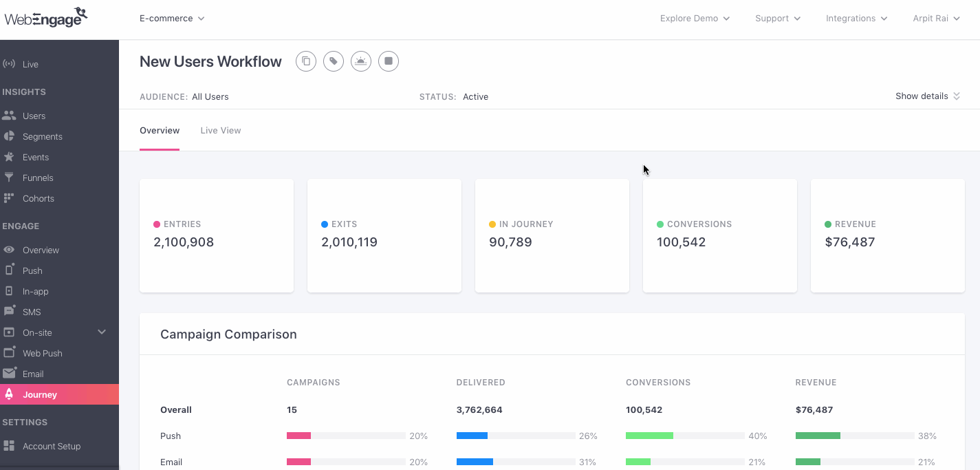Click the tag icon beside workflow title
This screenshot has width=980, height=470.
point(334,61)
